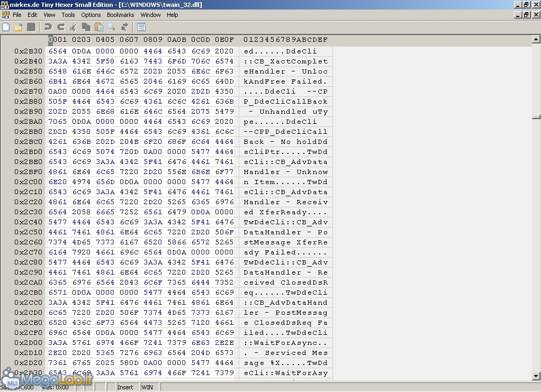Click the vertical scrollbar down arrow
This screenshot has width=541, height=392.
(x=536, y=376)
